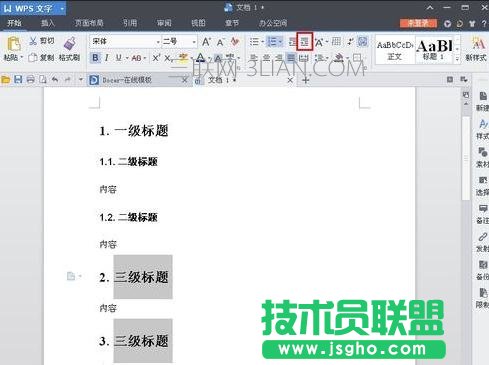Toggle the AB strikethrough button

tap(136, 58)
